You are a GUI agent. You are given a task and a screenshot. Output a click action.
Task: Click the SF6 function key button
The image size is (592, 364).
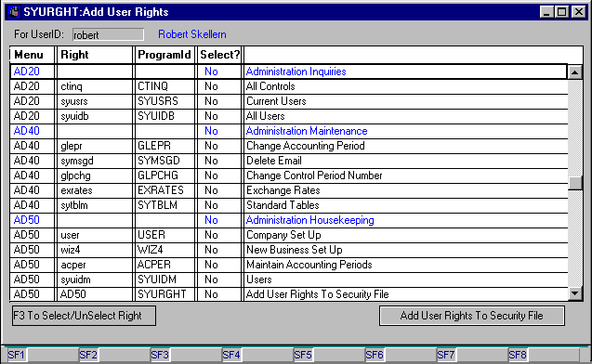(375, 355)
